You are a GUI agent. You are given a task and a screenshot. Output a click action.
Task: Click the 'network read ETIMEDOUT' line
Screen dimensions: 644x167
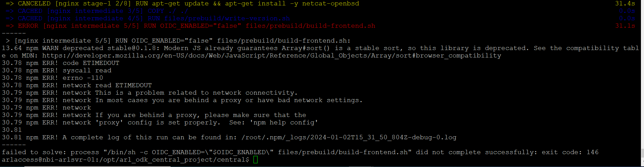77,85
